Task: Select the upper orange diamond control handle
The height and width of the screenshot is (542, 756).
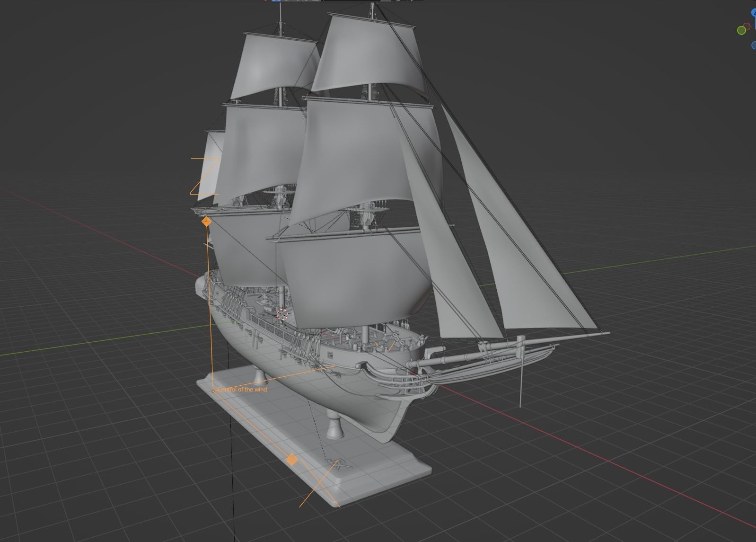Action: (x=206, y=221)
